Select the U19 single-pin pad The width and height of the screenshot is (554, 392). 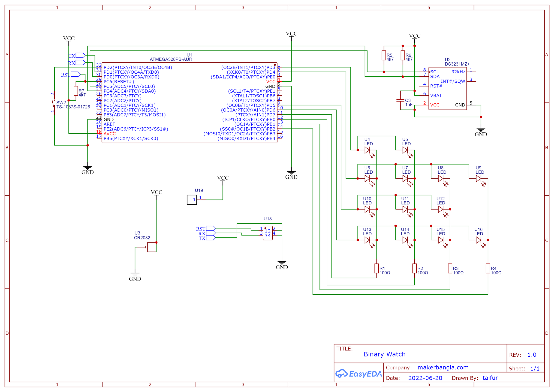click(192, 200)
